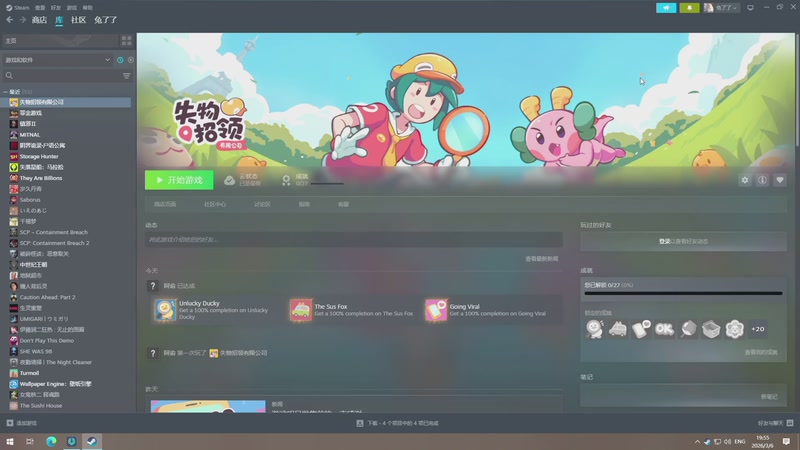
Task: Switch to the 商店 tab
Action: [x=39, y=20]
